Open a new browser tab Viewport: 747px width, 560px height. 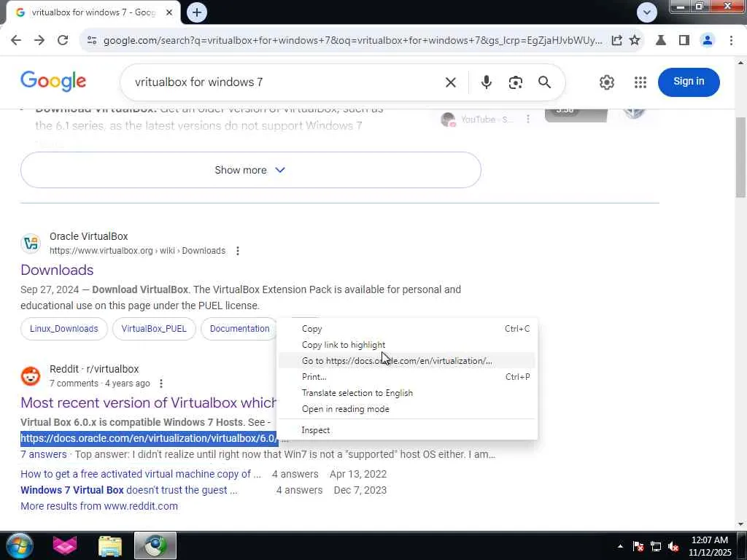coord(197,12)
